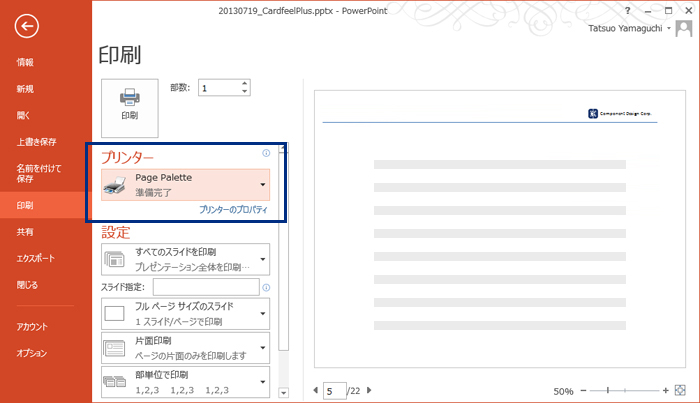
Task: Open the one-sided printing dropdown
Action: [x=185, y=348]
